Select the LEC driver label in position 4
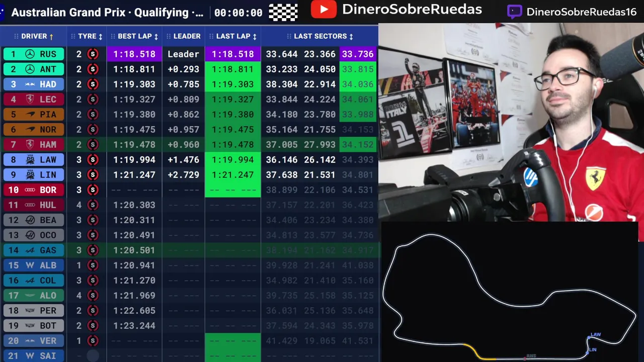 coord(34,99)
